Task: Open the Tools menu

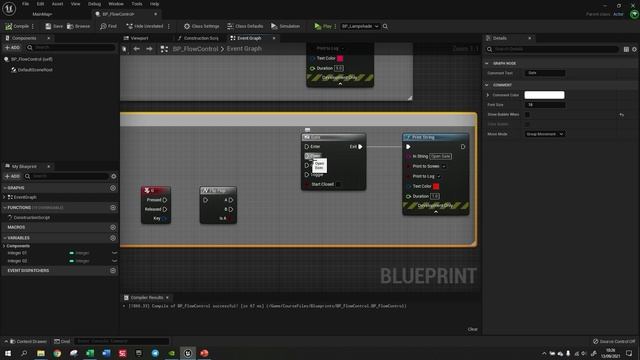Action: [x=137, y=4]
